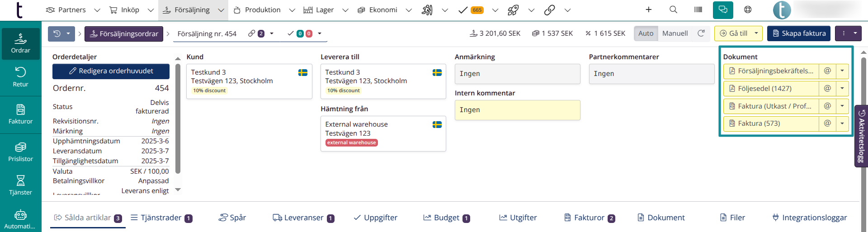Viewport: 868px width, 232px height.
Task: Click the Intern kommentar yellow field
Action: pos(517,110)
